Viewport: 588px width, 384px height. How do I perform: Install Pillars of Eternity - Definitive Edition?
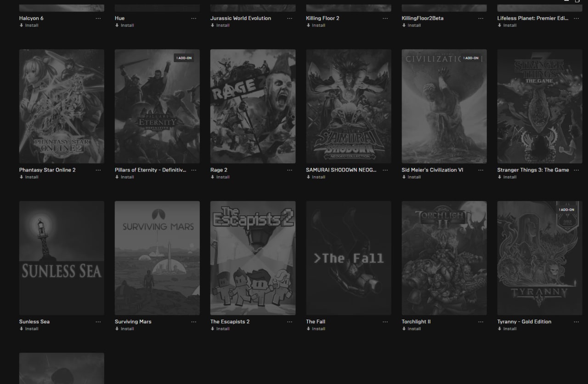124,177
